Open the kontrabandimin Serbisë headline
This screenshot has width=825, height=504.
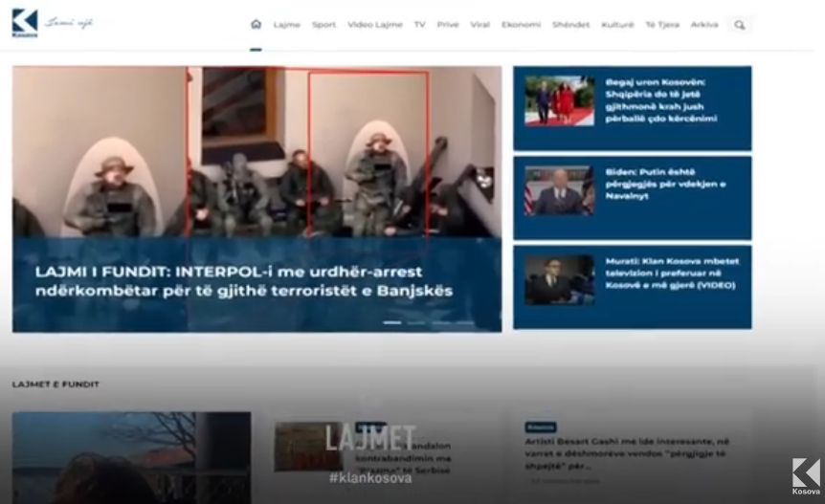(x=403, y=458)
